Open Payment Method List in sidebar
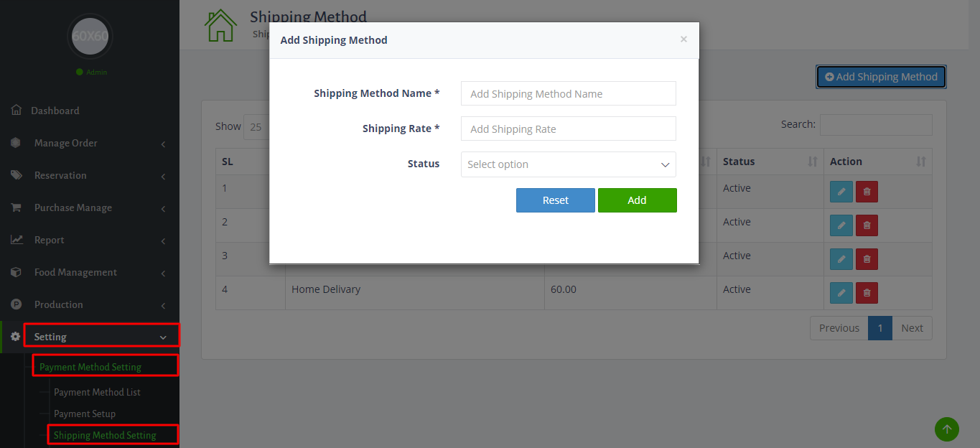 point(97,392)
